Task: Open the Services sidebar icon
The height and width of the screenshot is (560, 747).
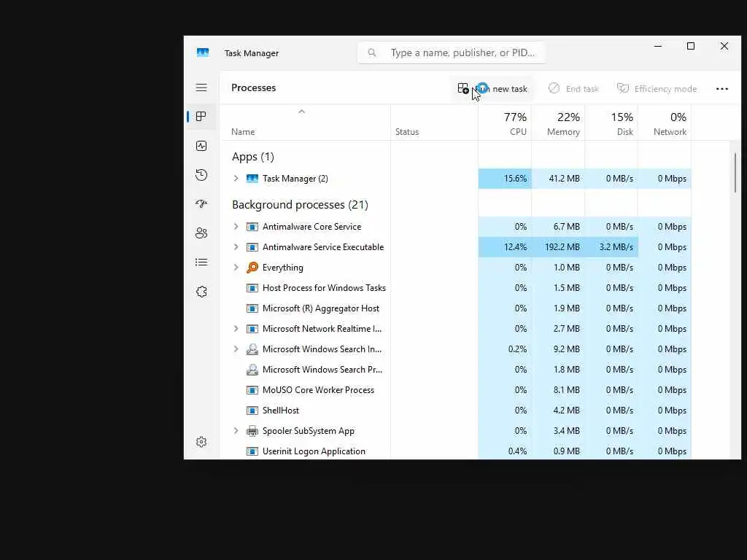Action: (x=201, y=292)
